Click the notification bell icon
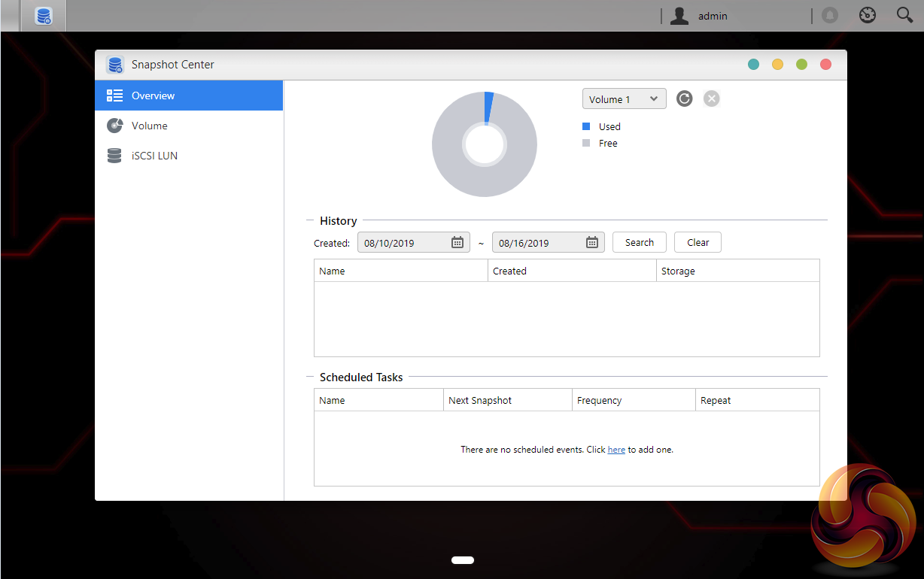 pos(830,16)
